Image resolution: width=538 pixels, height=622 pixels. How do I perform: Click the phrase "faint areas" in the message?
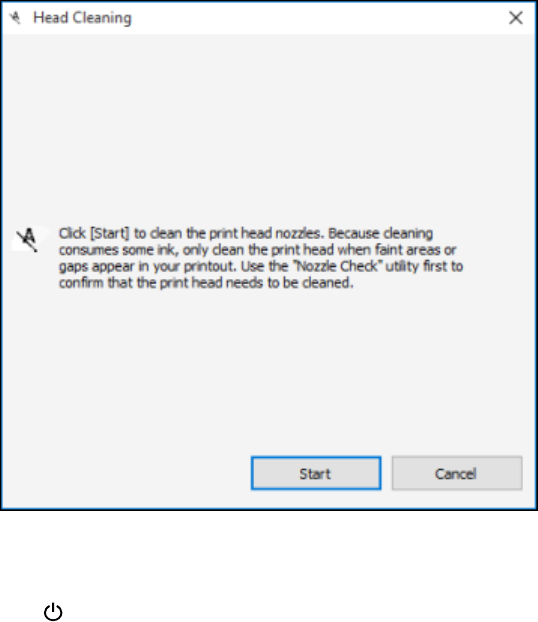tap(407, 250)
